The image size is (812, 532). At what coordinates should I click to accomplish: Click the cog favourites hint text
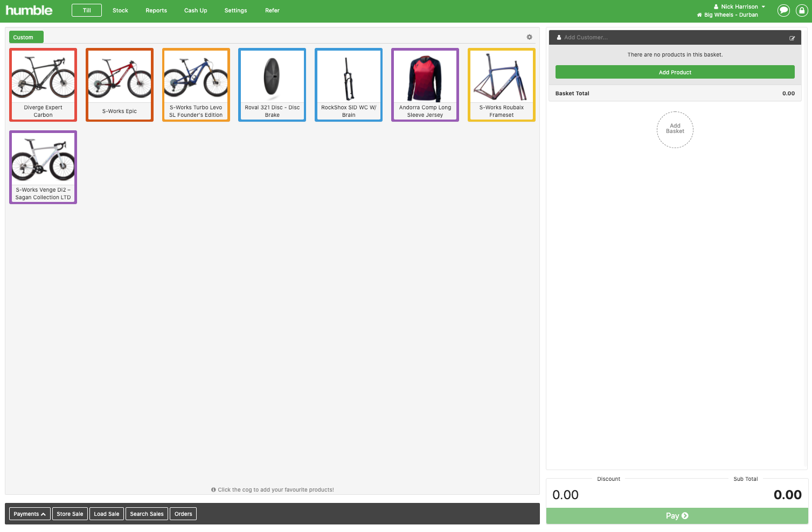pos(273,490)
